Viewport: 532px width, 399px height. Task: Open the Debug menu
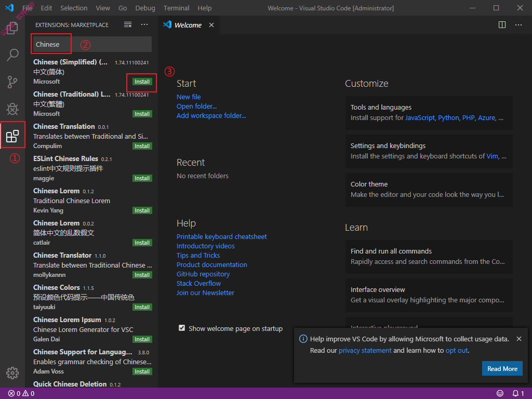coord(145,8)
